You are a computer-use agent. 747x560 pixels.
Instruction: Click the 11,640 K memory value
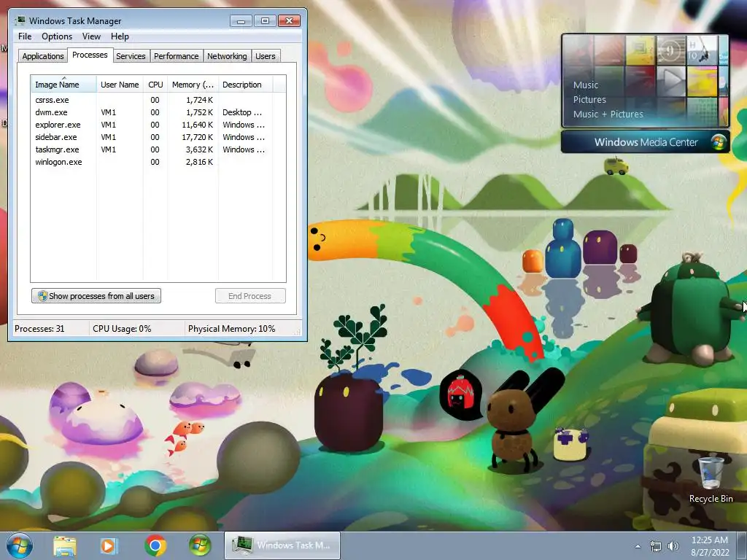(197, 125)
